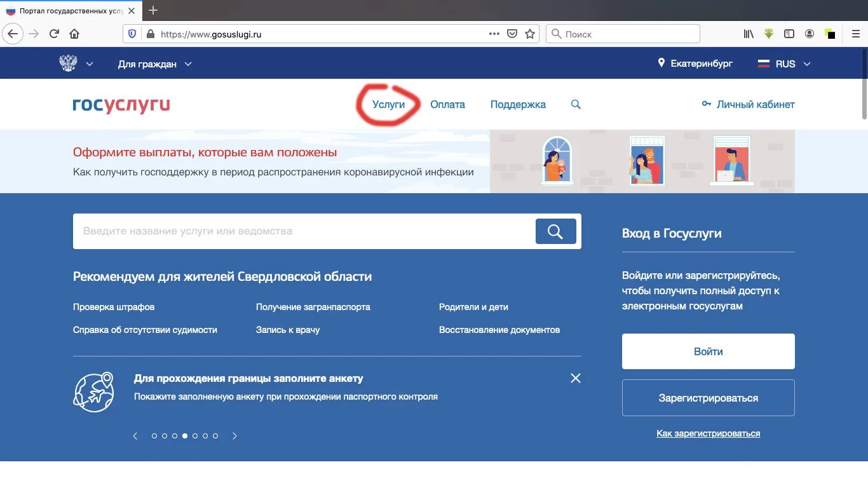This screenshot has height=488, width=868.
Task: Open Firefox account profile icon
Action: coord(810,34)
